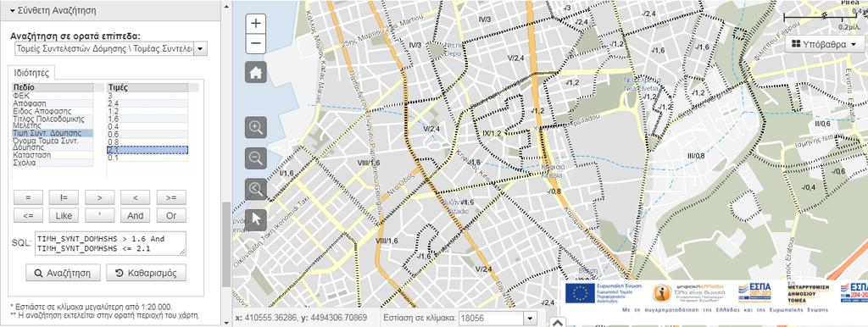Open the scale selection dropdown
The image size is (868, 327).
[531, 319]
